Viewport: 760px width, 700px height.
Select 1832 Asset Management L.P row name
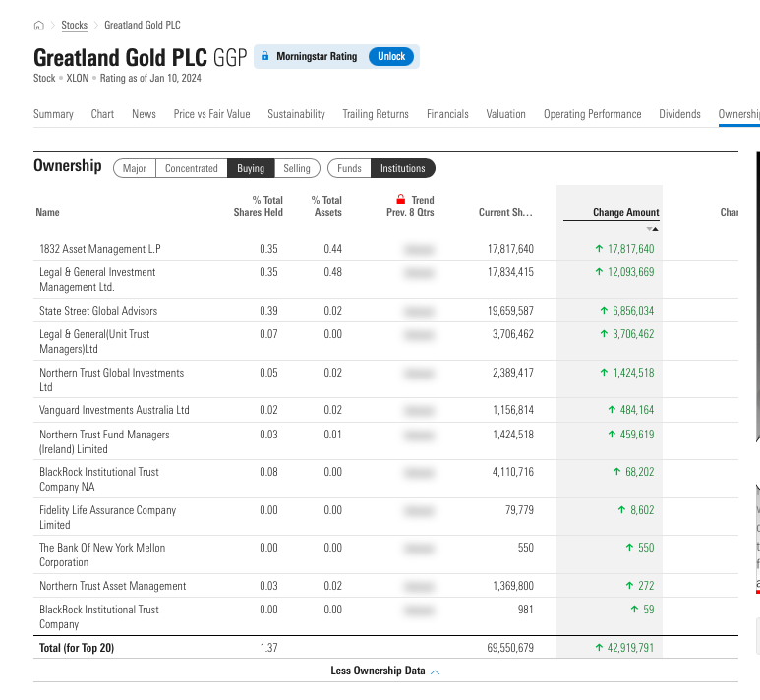(x=100, y=249)
